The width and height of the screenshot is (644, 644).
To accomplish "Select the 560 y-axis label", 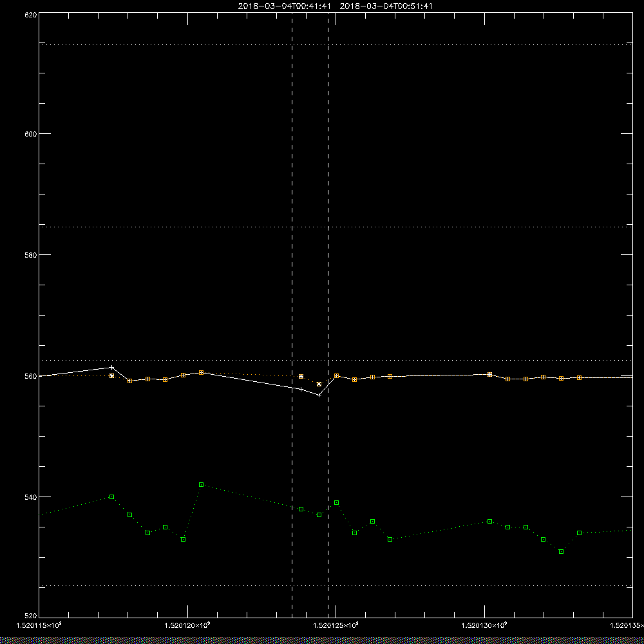I will tap(31, 376).
